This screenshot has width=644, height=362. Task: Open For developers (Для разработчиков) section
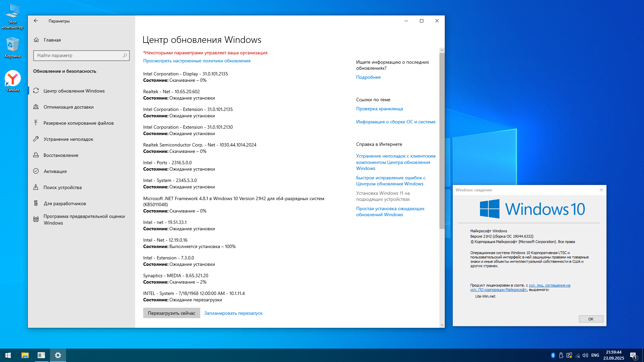tap(65, 203)
